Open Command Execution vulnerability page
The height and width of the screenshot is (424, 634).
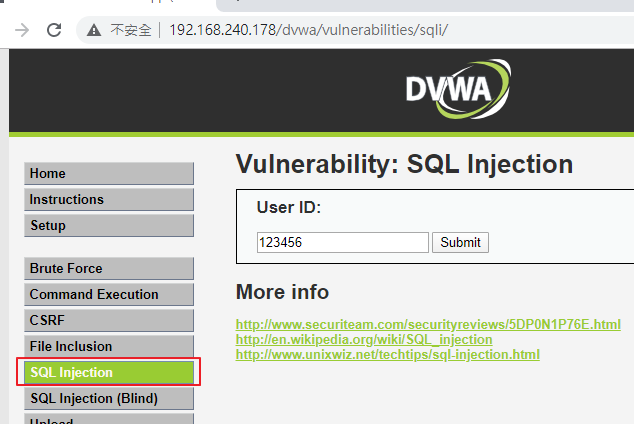pos(109,294)
